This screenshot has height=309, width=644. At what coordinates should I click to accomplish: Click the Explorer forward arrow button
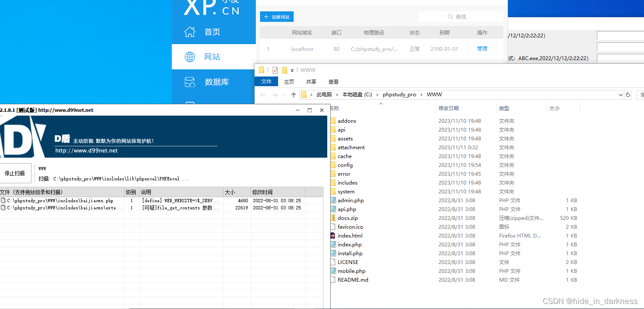275,95
